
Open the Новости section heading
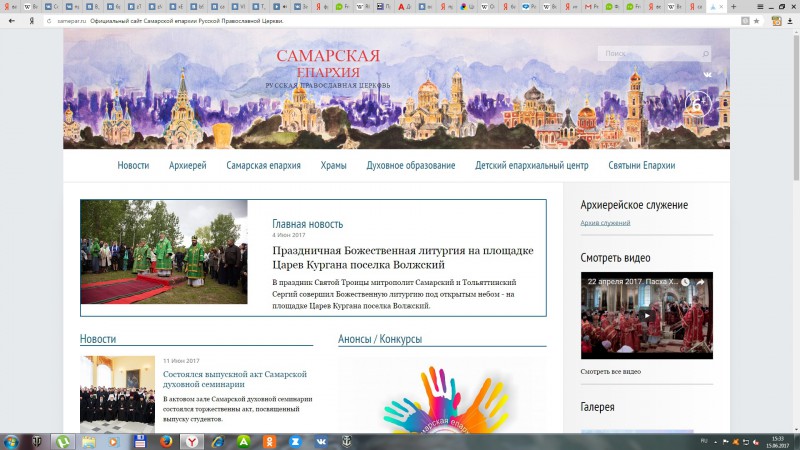tap(98, 339)
